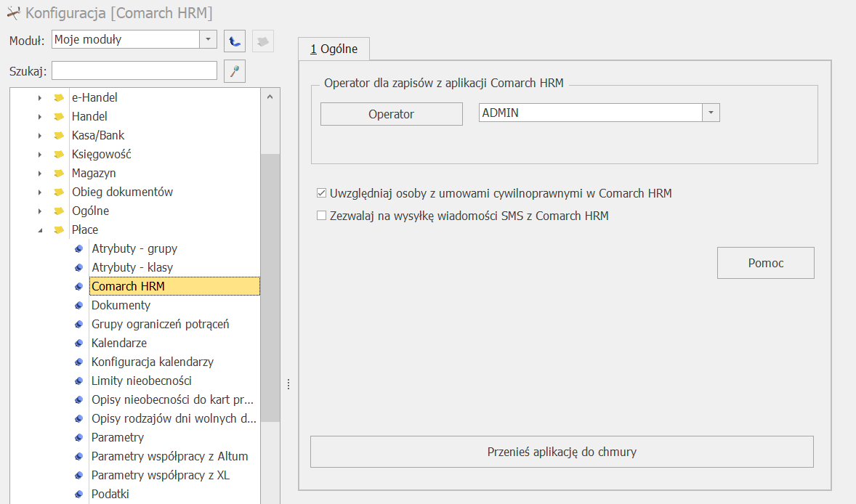The height and width of the screenshot is (504, 856).
Task: Select Limity nieobecności in the tree
Action: point(142,381)
